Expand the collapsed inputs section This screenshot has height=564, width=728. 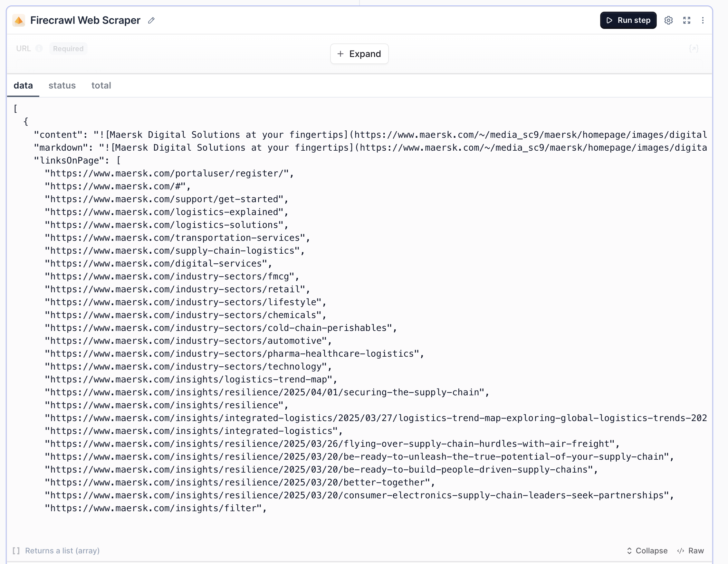pyautogui.click(x=359, y=54)
